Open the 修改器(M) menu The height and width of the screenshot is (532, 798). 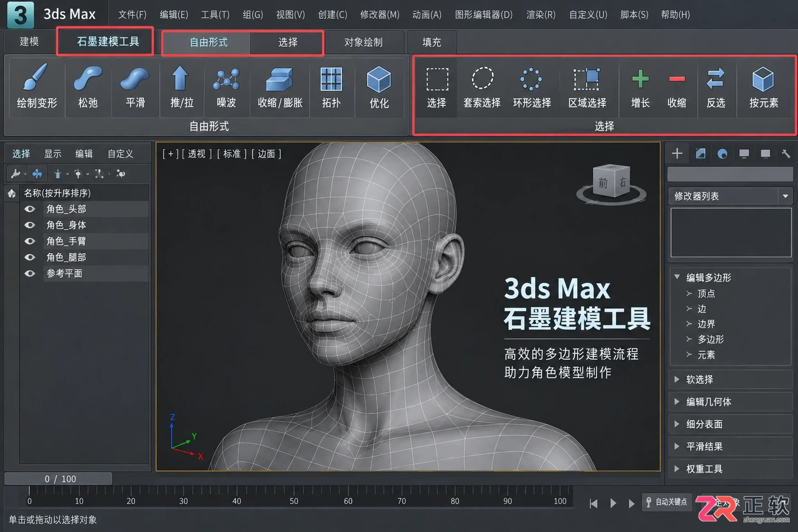380,14
